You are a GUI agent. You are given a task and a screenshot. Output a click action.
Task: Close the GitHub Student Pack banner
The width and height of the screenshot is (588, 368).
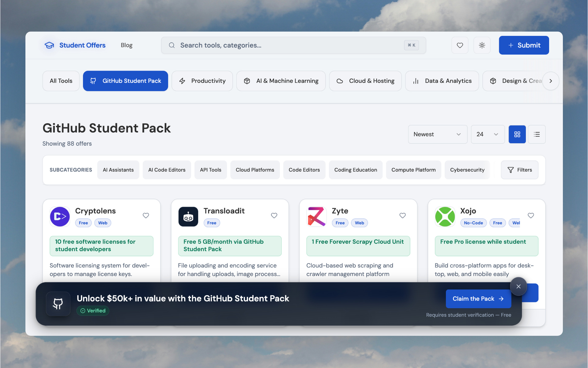[518, 286]
